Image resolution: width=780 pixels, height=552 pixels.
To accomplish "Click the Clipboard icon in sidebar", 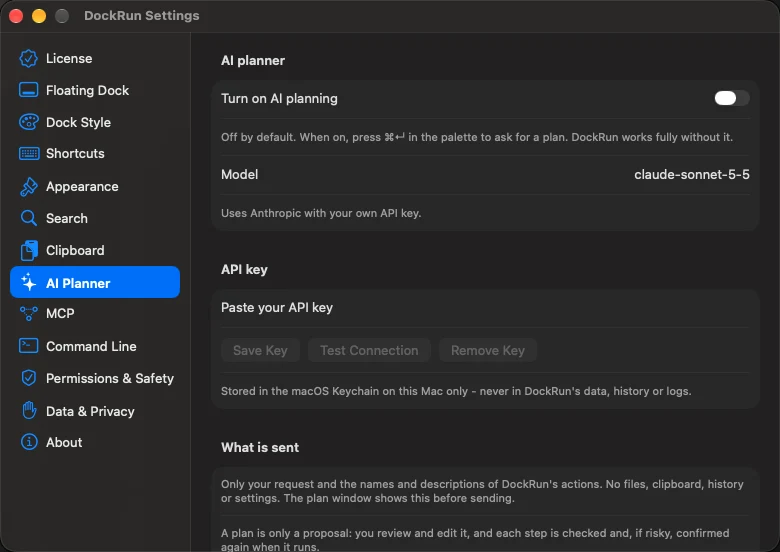I will [x=29, y=250].
